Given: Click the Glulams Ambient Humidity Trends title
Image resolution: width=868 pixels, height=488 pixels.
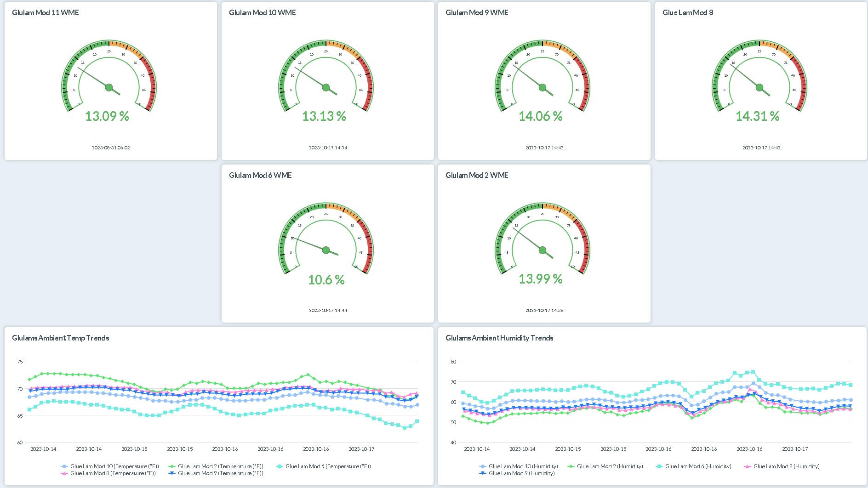Looking at the screenshot, I should pos(499,338).
